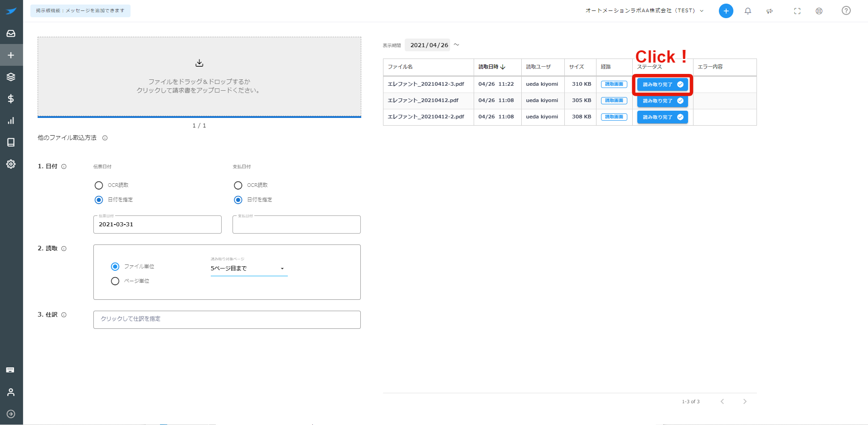The width and height of the screenshot is (868, 425).
Task: Open the megaphone announcements icon
Action: click(x=770, y=11)
